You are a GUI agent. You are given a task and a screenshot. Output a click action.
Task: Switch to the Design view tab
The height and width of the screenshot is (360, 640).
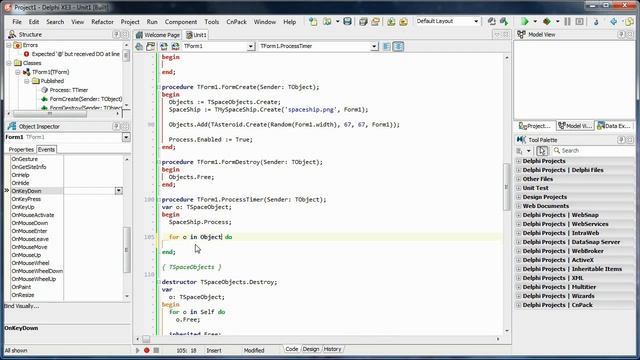pyautogui.click(x=311, y=349)
